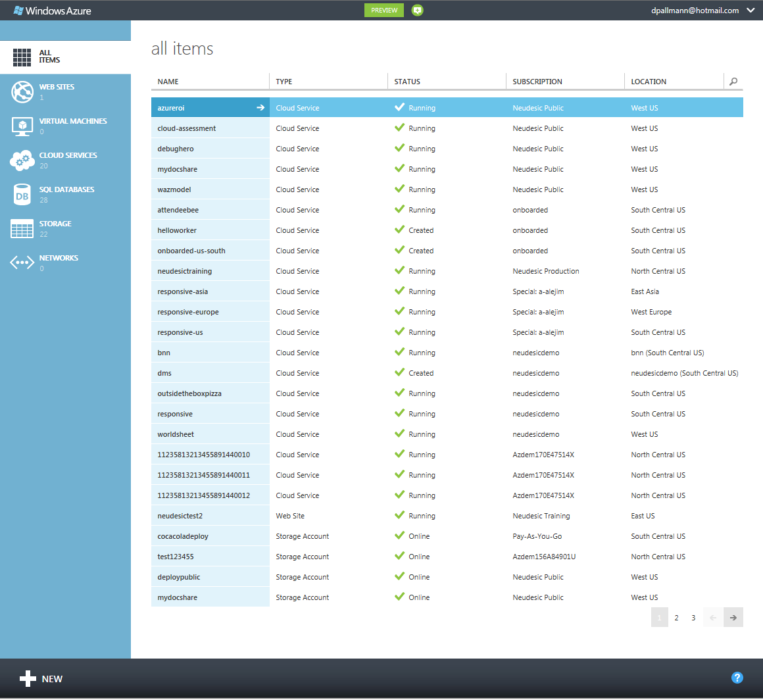Image resolution: width=763 pixels, height=700 pixels.
Task: Click the Cloud Services gear-cloud icon
Action: pos(22,161)
